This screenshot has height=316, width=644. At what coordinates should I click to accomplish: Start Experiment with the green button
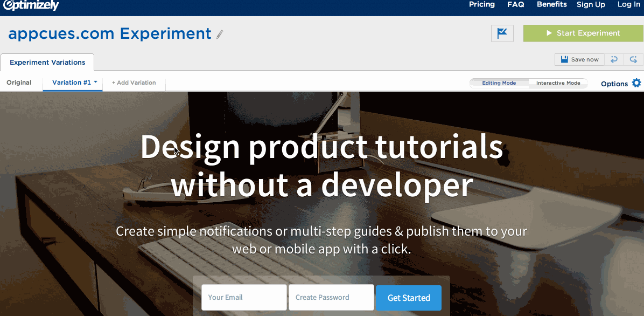click(583, 33)
